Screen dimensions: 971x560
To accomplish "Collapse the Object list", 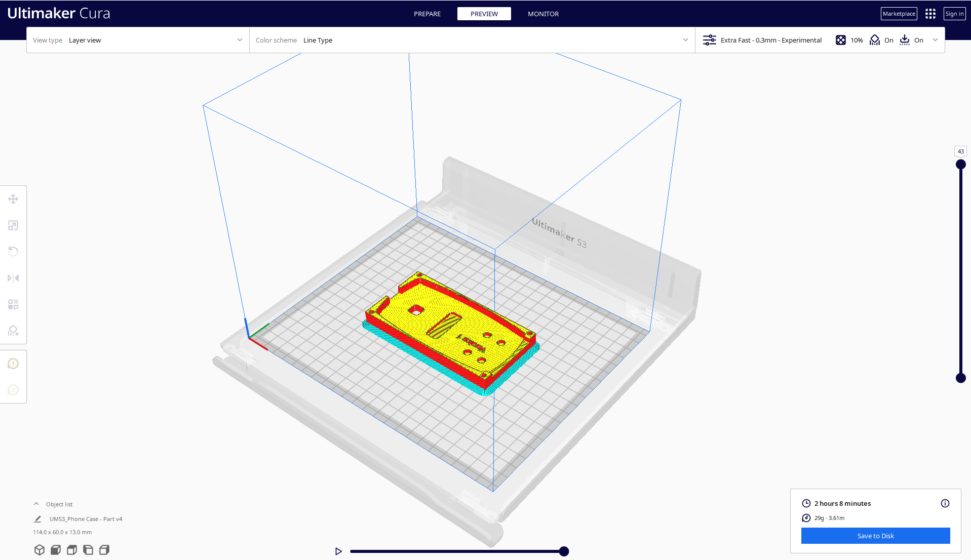I will point(36,504).
